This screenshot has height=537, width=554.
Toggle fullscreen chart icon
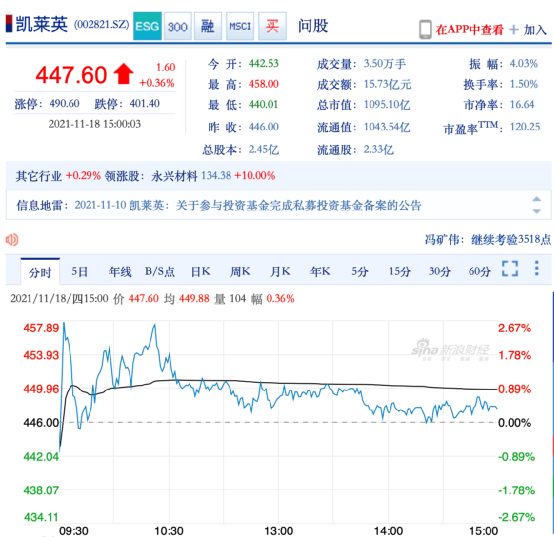pos(510,268)
